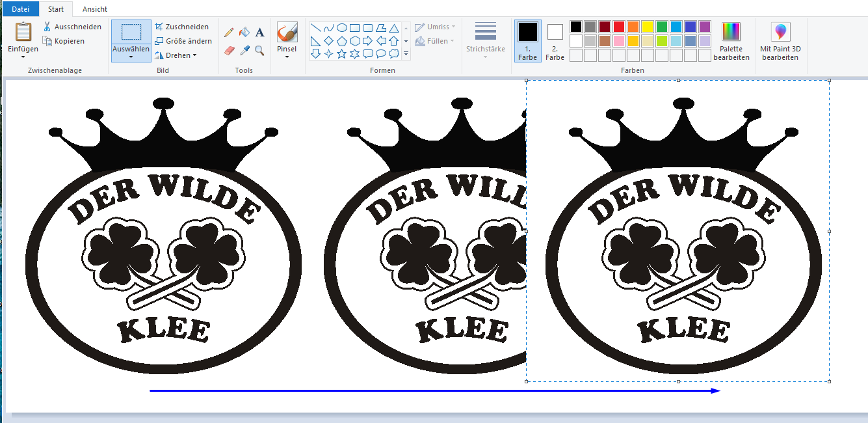
Task: Activate the 2. Farbe background color
Action: 555,42
